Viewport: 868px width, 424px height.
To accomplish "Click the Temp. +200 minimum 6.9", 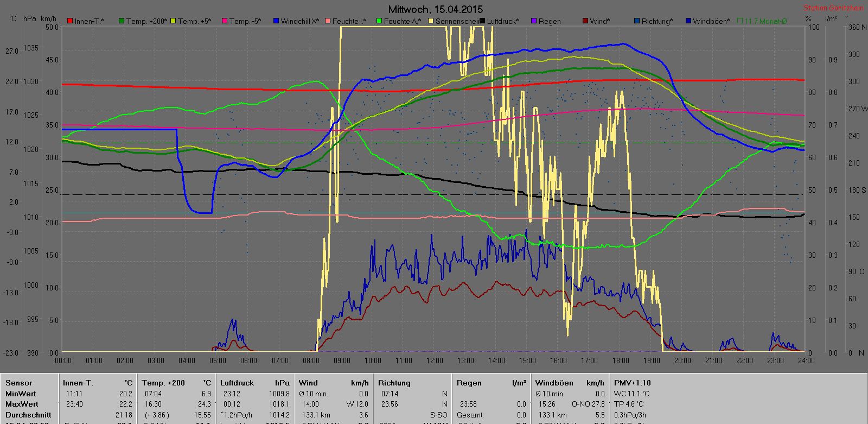I will pyautogui.click(x=206, y=394).
